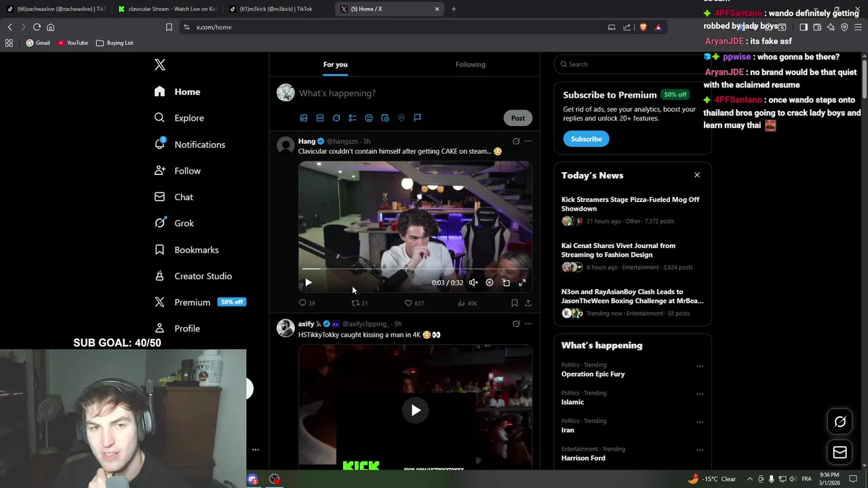This screenshot has width=868, height=488.
Task: Go to Home in sidebar
Action: coord(177,91)
